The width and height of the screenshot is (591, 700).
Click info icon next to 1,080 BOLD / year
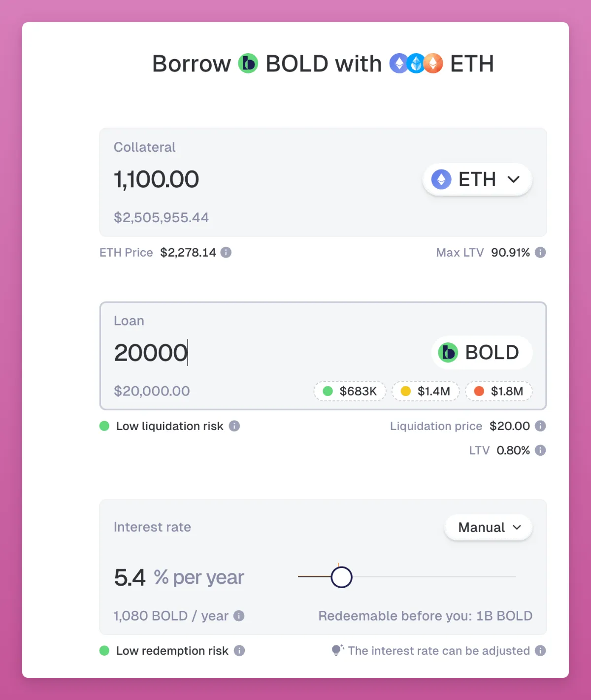(x=239, y=616)
